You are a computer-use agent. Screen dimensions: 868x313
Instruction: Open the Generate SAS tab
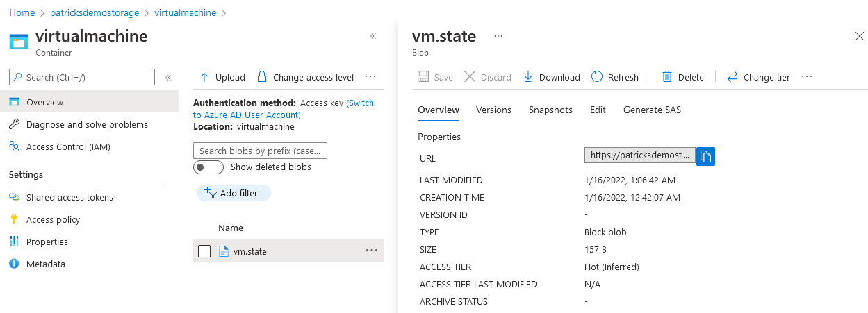point(652,110)
